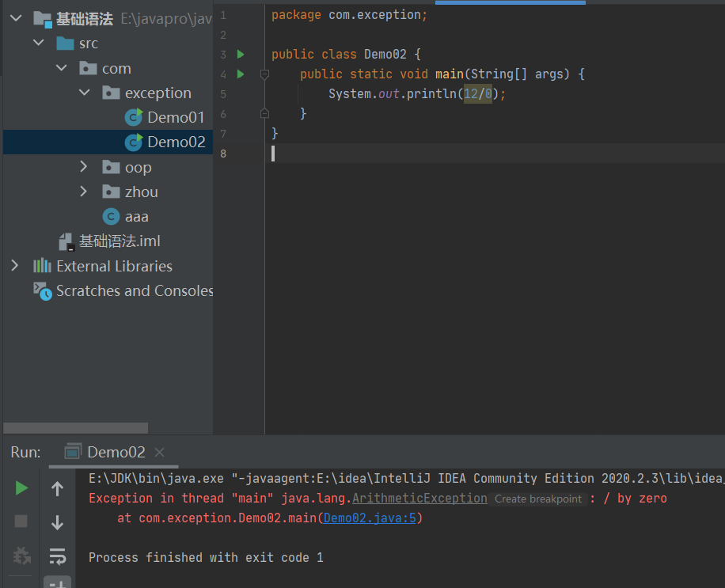725x588 pixels.
Task: Run the Demo02 class from the gutter arrow
Action: [x=241, y=55]
